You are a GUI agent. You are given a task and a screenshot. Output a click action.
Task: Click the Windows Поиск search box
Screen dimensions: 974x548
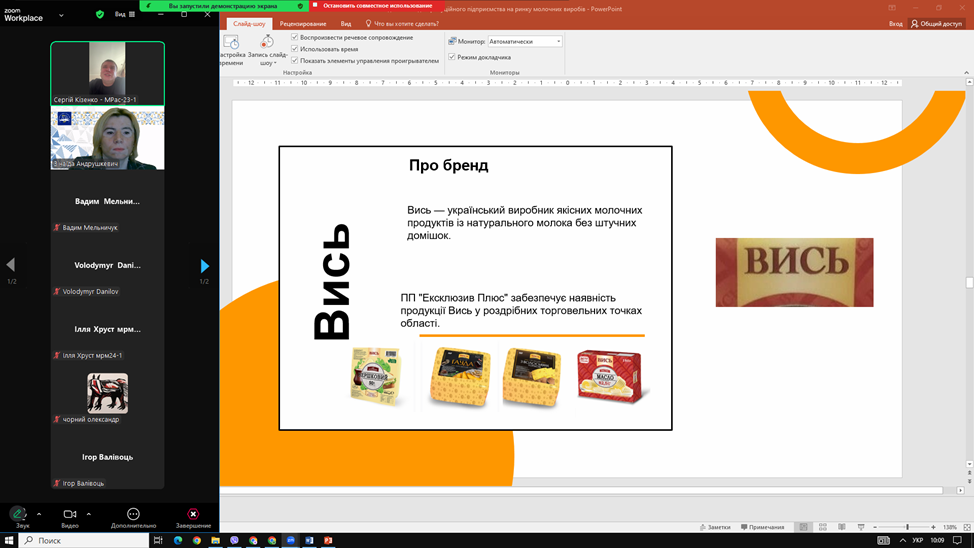coord(84,540)
